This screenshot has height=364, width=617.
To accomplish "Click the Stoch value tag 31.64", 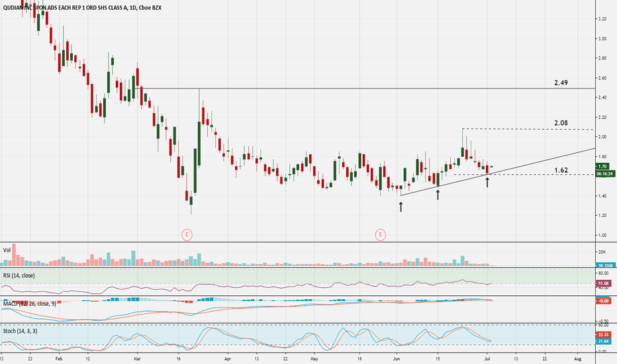I will coord(603,341).
